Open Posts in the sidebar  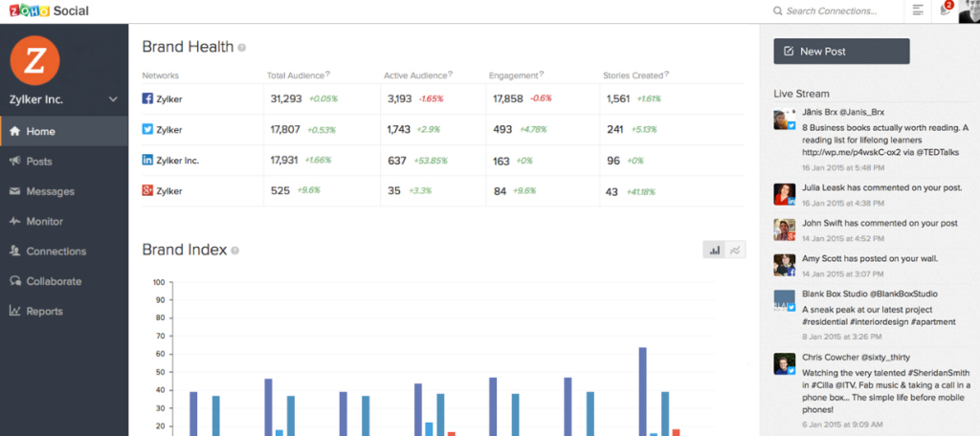coord(64,162)
